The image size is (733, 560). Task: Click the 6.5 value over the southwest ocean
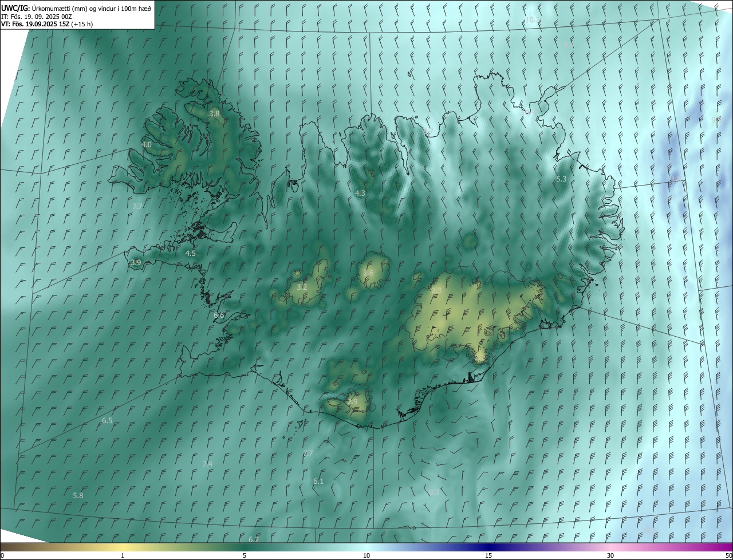tap(107, 421)
